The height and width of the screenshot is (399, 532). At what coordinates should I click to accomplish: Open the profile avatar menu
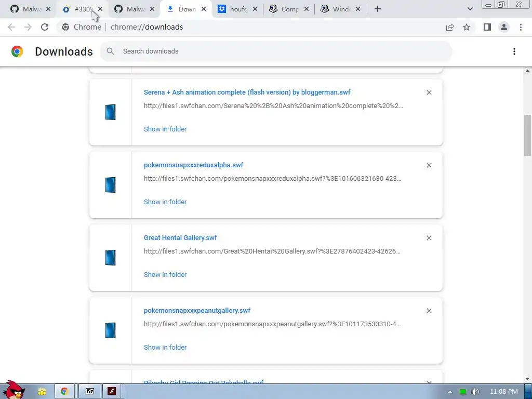pos(504,27)
